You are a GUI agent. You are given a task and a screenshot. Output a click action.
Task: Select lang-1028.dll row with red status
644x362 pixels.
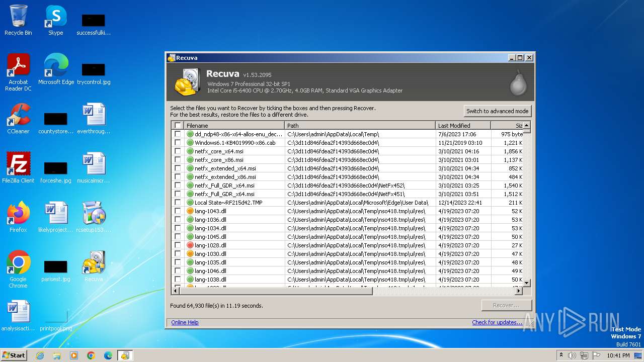347,245
